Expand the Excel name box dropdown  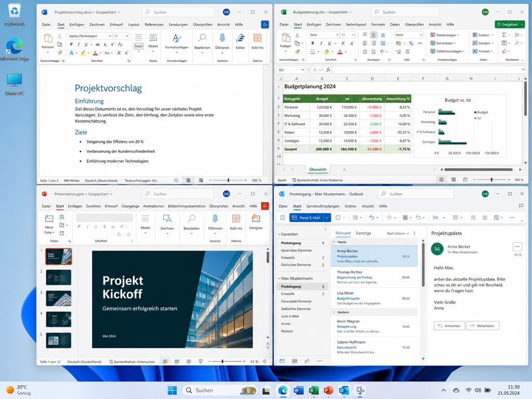point(302,70)
